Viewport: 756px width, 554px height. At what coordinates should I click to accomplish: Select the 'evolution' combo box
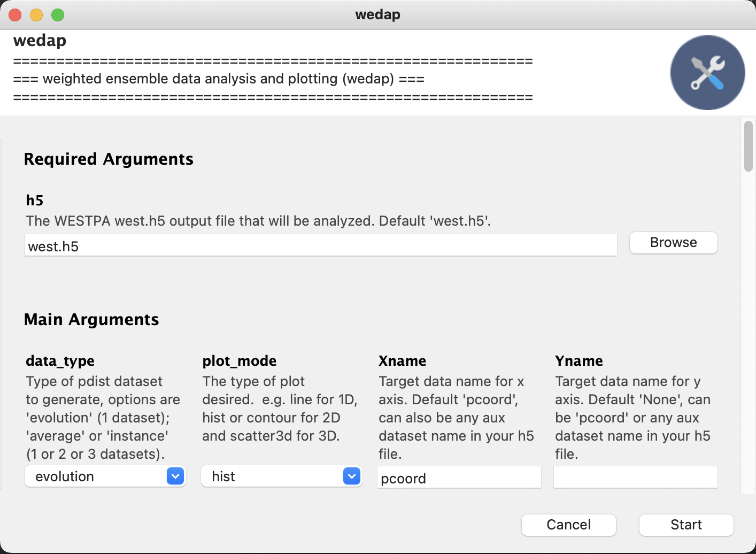pos(96,476)
